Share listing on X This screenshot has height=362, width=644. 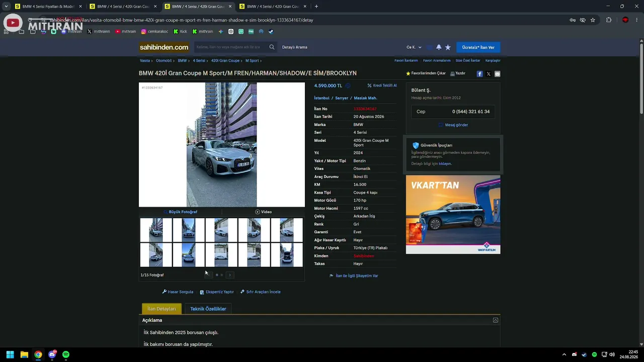(x=489, y=74)
